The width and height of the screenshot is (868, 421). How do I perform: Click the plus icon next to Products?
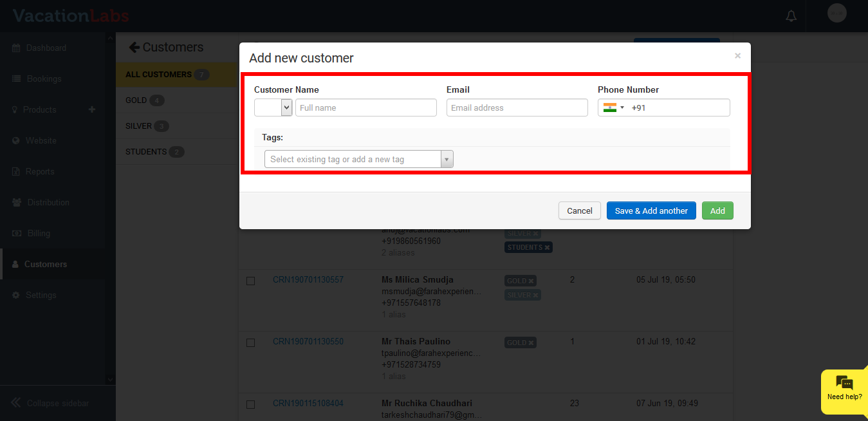[92, 109]
